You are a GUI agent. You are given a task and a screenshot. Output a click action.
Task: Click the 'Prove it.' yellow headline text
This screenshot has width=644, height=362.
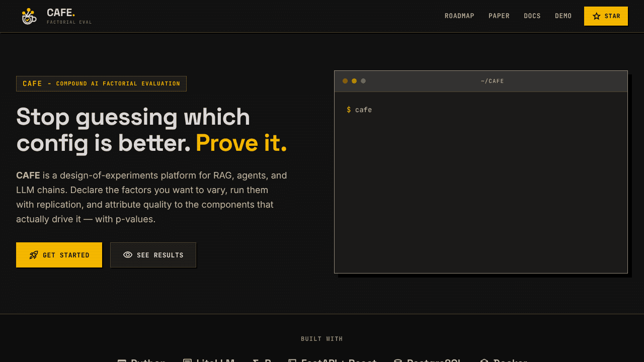tap(241, 143)
